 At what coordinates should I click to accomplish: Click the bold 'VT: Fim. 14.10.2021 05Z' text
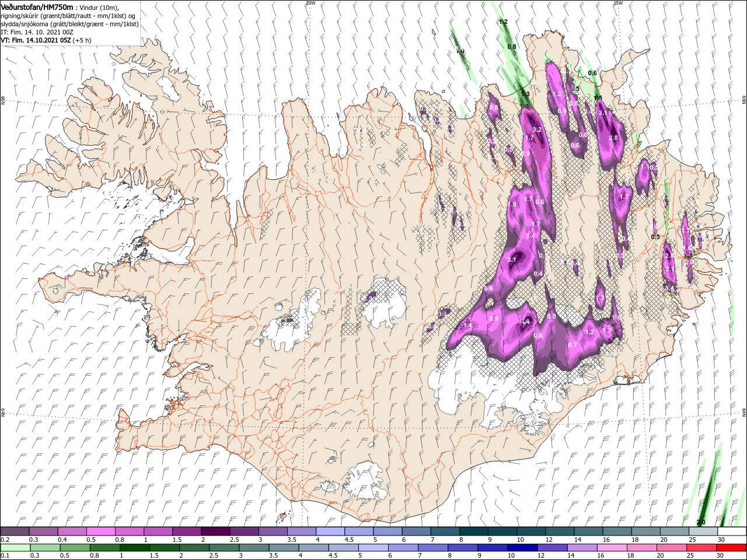point(36,40)
